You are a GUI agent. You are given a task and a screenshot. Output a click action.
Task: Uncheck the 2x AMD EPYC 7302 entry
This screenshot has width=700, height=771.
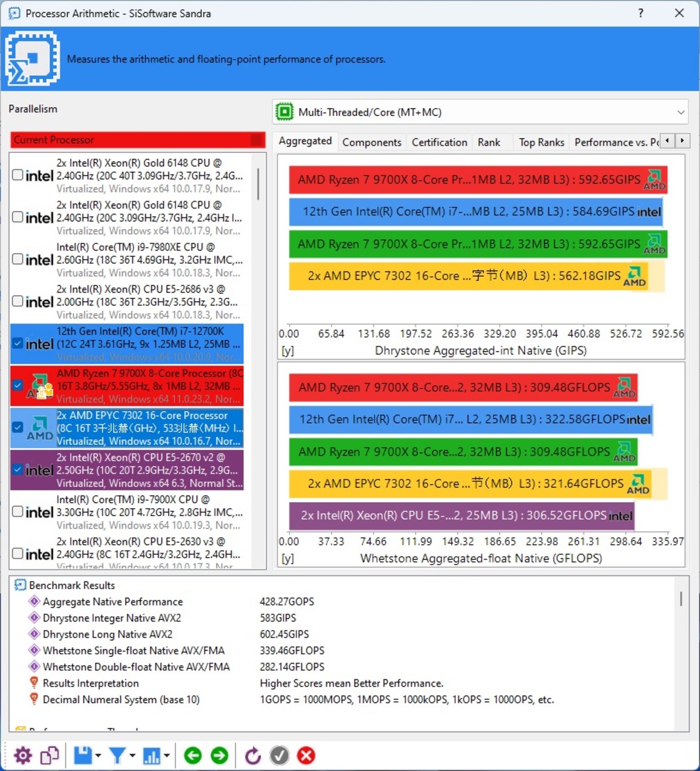(x=17, y=427)
